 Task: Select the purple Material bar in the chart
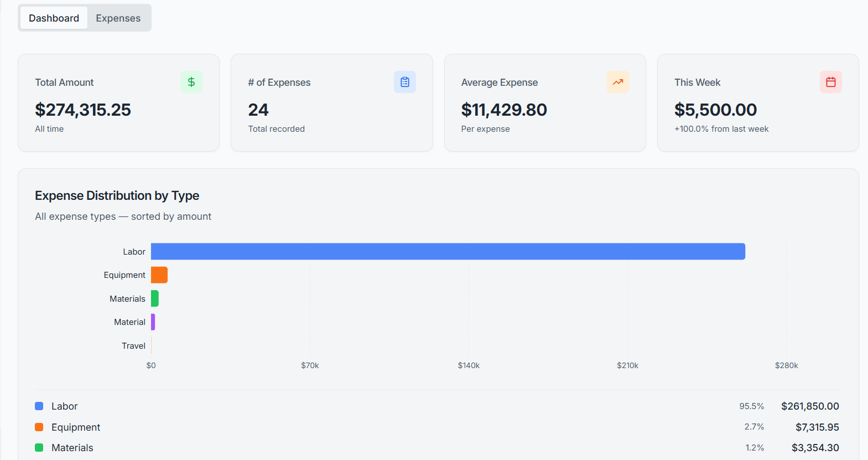(x=153, y=322)
